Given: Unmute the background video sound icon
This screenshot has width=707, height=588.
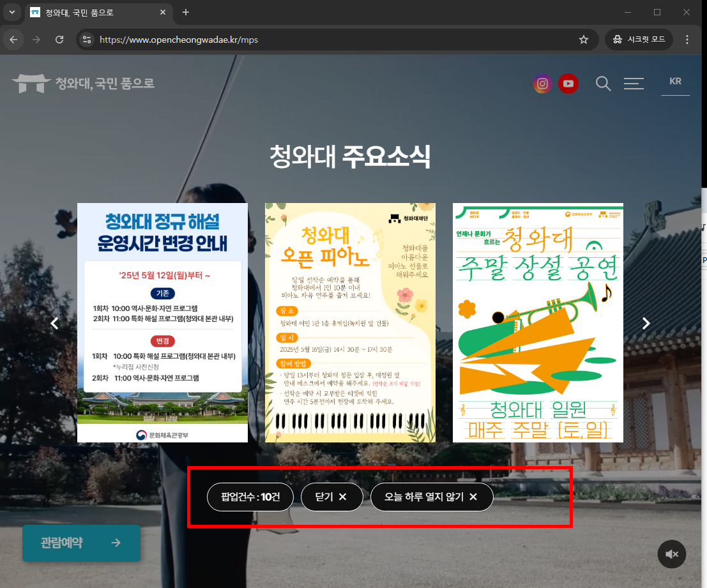Looking at the screenshot, I should point(671,554).
